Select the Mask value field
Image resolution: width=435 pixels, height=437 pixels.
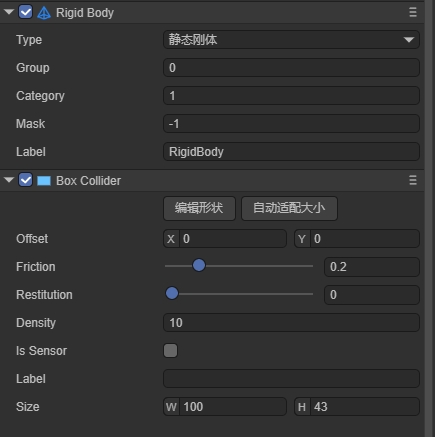coord(291,124)
